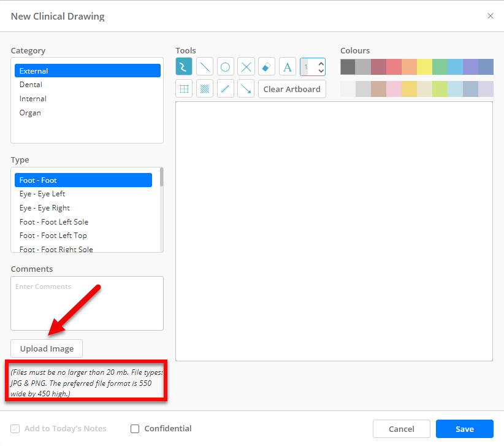Select the X cross mark tool
Image resolution: width=504 pixels, height=446 pixels.
(246, 67)
